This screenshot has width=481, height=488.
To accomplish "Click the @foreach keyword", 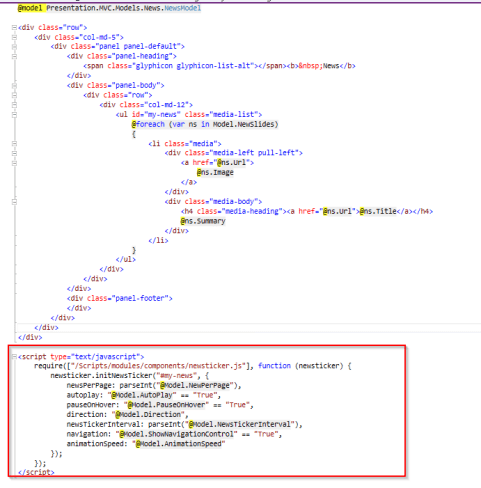I will point(148,124).
